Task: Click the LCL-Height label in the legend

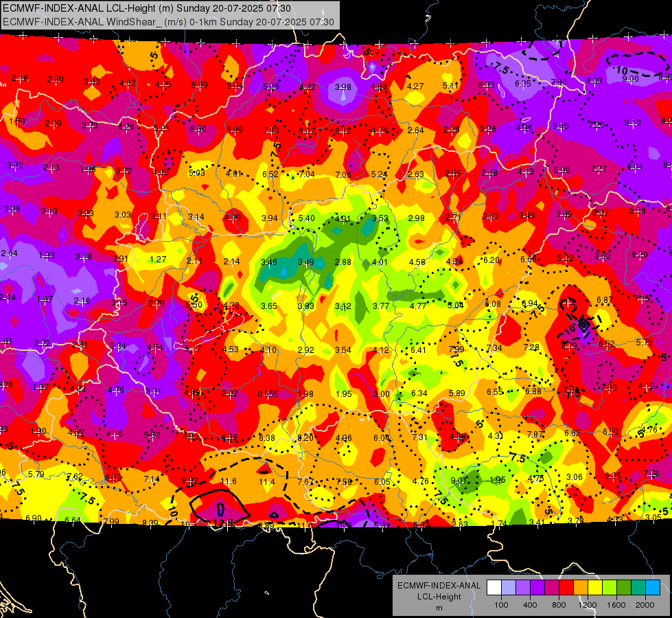Action: click(439, 597)
